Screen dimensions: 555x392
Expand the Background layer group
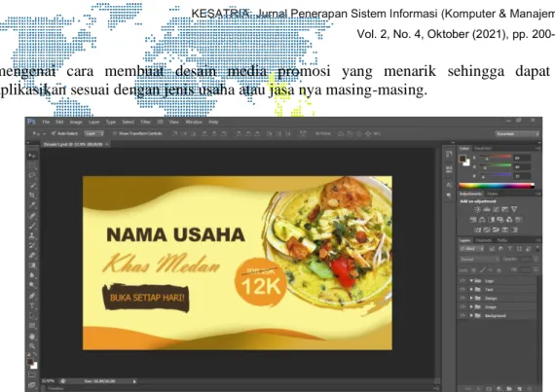[471, 316]
